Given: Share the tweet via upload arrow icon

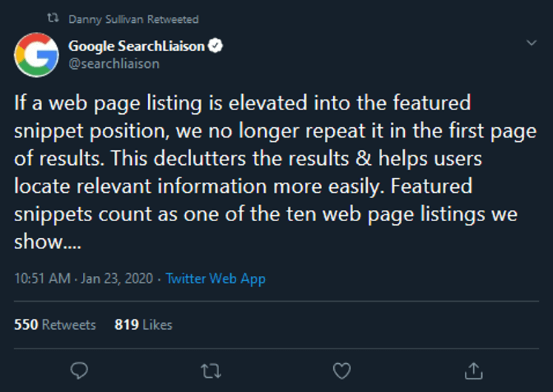Looking at the screenshot, I should click(473, 371).
